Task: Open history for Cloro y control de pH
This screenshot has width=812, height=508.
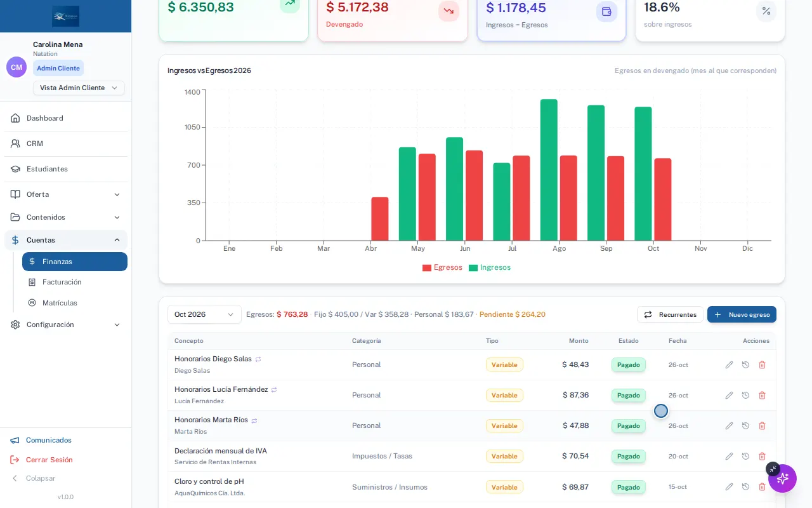Action: coord(745,487)
